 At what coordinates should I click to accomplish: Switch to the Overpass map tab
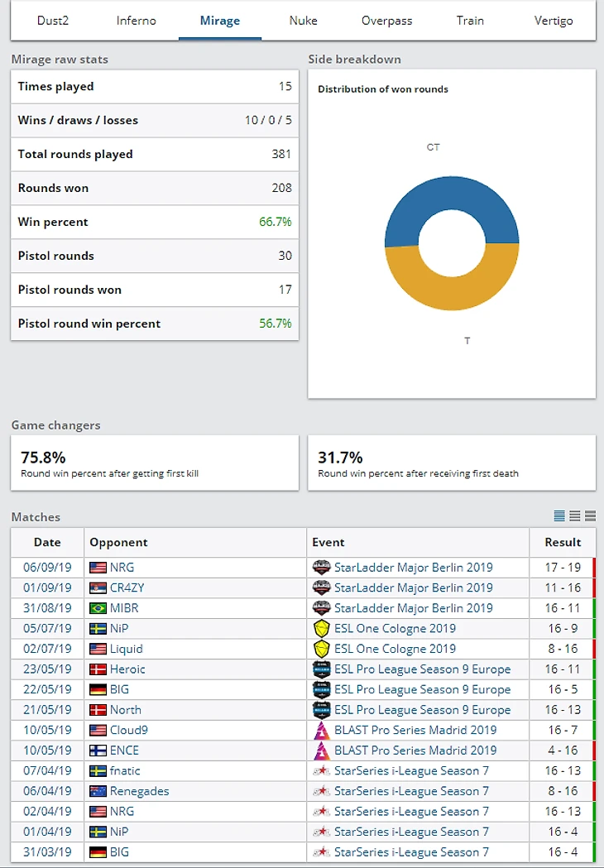pos(386,21)
